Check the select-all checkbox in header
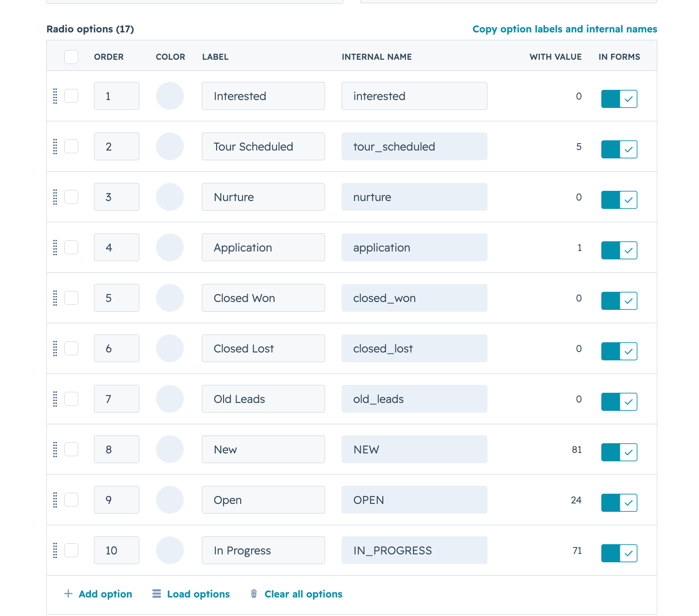Viewport: 699px width, 616px height. [x=71, y=57]
